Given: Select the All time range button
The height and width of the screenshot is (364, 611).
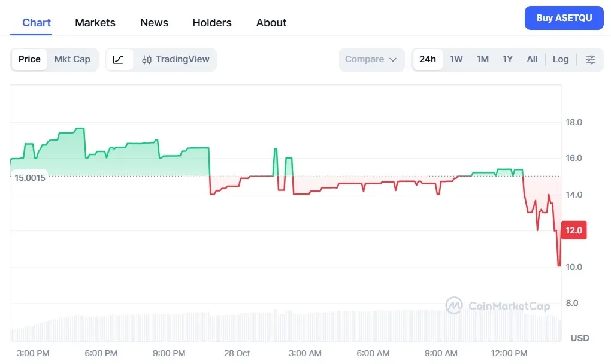Looking at the screenshot, I should 531,59.
